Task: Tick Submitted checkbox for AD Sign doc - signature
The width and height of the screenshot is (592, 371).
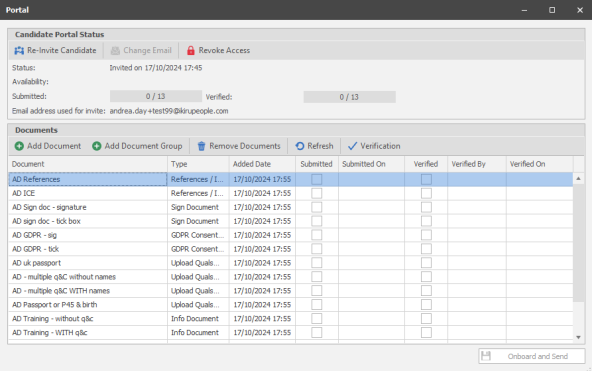Action: point(317,207)
